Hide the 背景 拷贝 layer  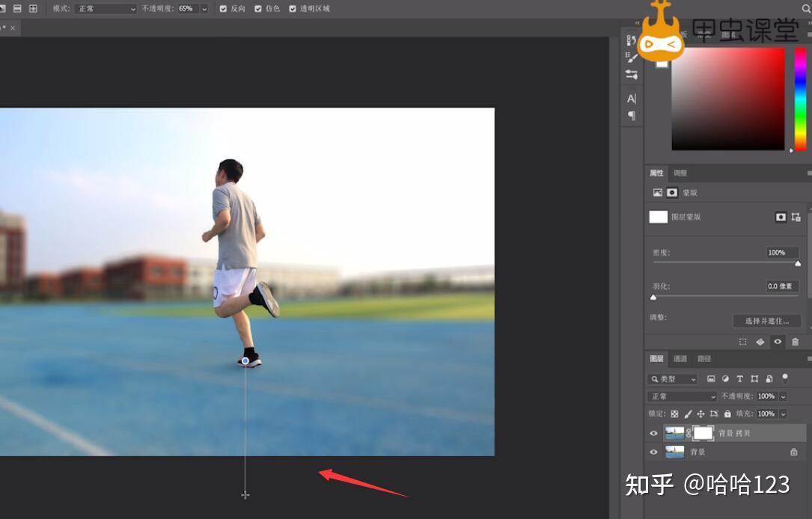653,433
